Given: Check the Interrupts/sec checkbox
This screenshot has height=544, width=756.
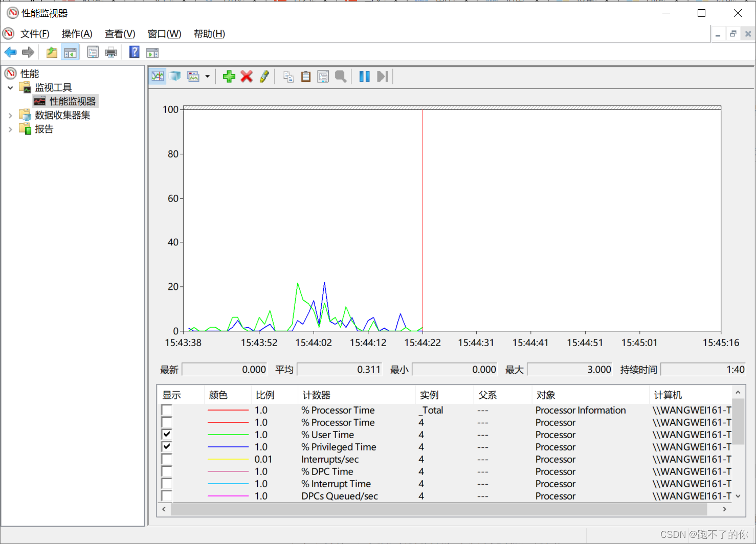Looking at the screenshot, I should [x=167, y=459].
